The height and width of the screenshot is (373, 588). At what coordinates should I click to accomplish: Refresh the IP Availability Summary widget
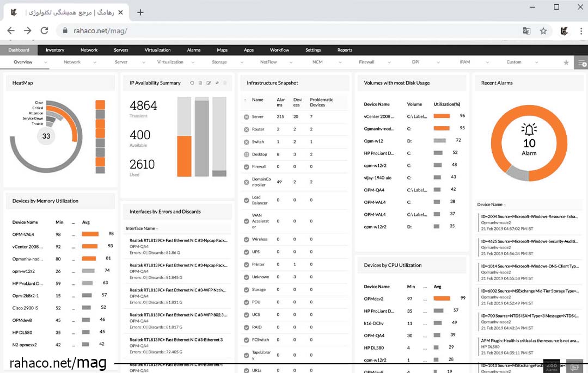[x=192, y=83]
